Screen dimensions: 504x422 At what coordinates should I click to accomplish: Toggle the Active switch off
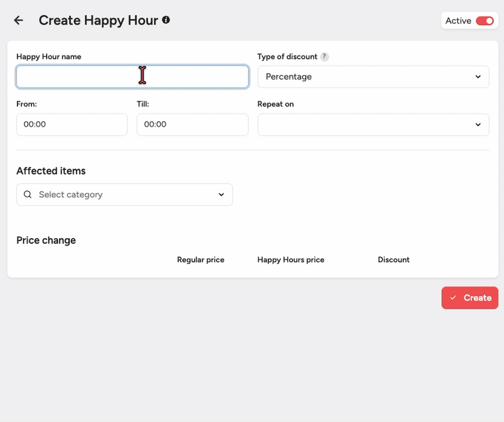click(x=484, y=21)
